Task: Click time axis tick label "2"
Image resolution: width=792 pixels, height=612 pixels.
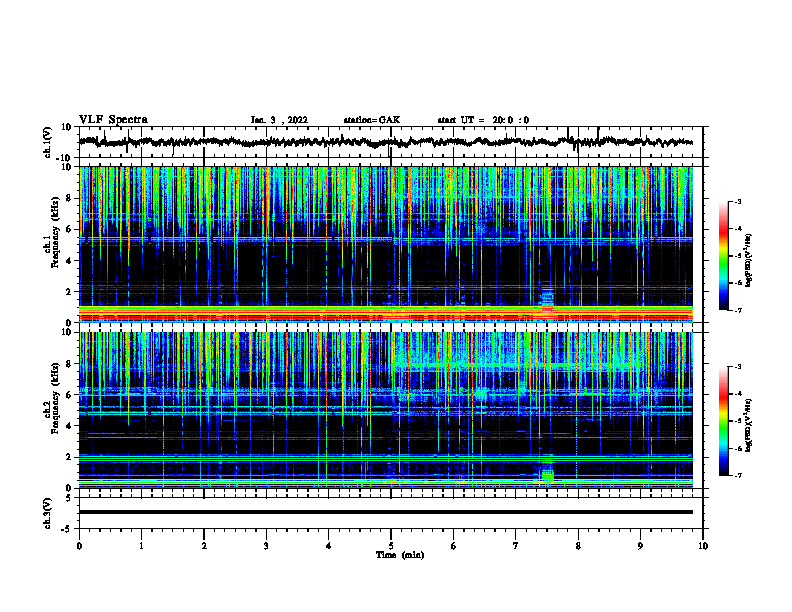Action: coord(204,546)
